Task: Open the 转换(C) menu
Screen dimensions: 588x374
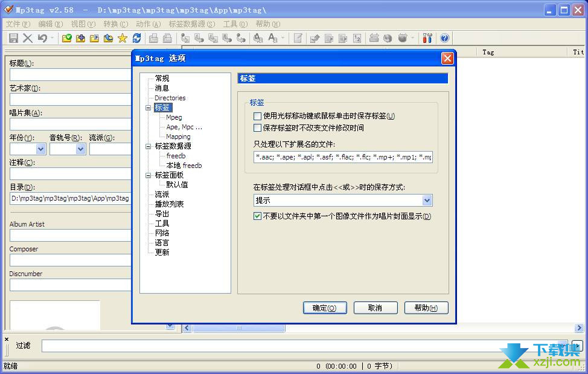Action: click(x=115, y=24)
